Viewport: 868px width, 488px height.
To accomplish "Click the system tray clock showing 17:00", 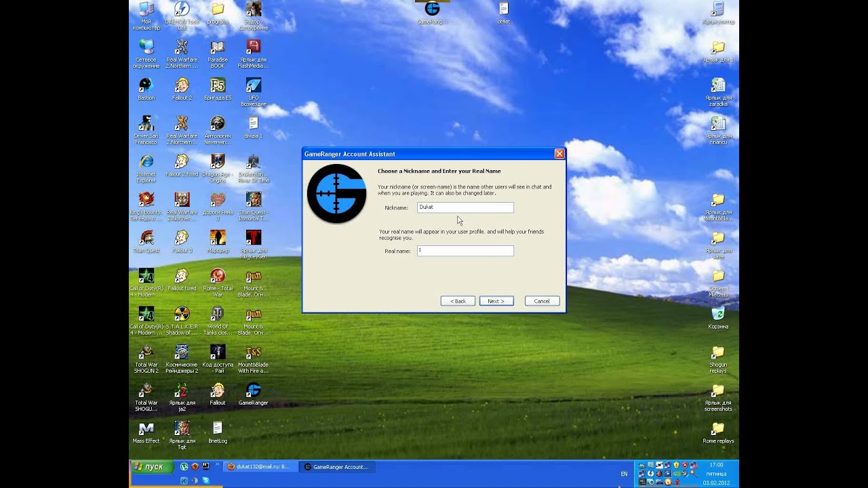I will click(x=716, y=465).
